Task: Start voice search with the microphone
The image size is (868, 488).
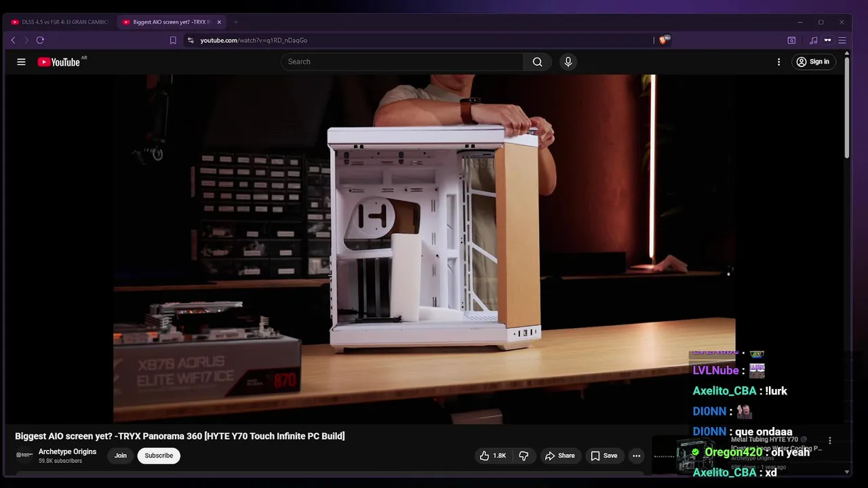Action: (x=568, y=62)
